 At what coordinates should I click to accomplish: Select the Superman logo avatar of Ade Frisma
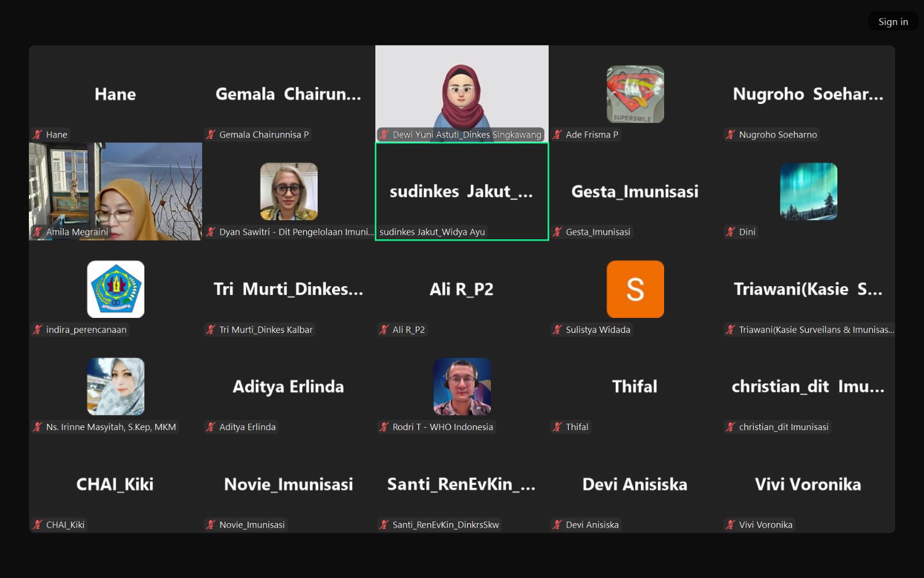click(x=635, y=94)
